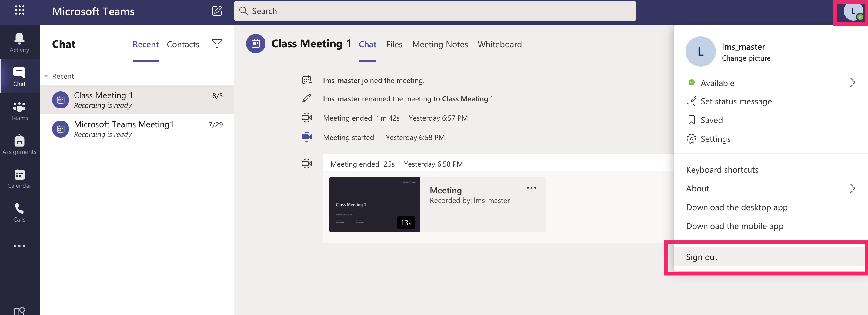
Task: Select the Chat tab in the meeting
Action: coord(367,44)
